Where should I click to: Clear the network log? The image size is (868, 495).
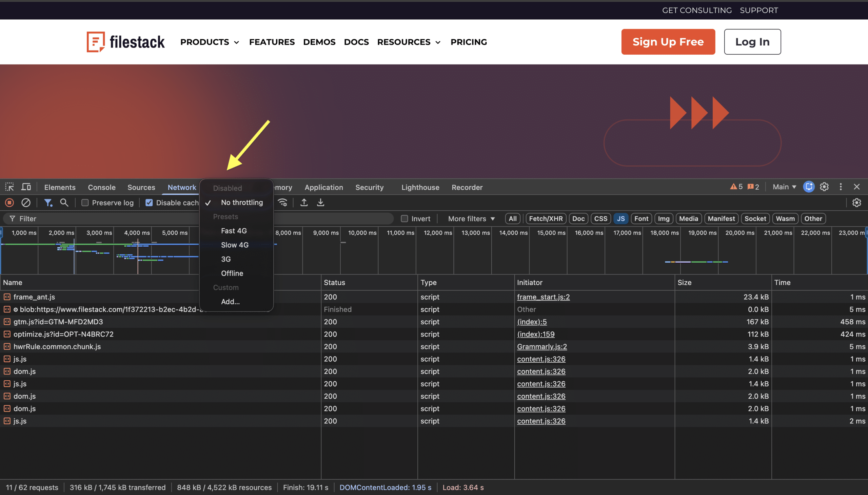26,203
